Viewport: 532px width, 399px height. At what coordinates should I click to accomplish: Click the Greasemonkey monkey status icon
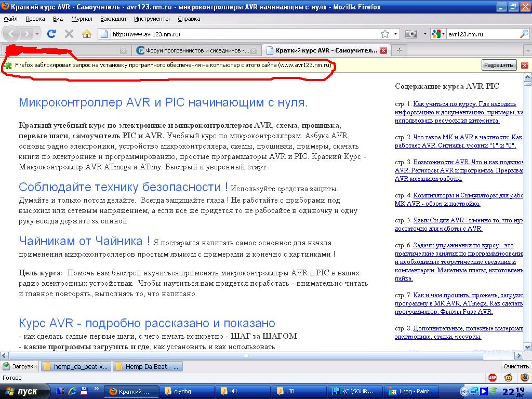508,377
